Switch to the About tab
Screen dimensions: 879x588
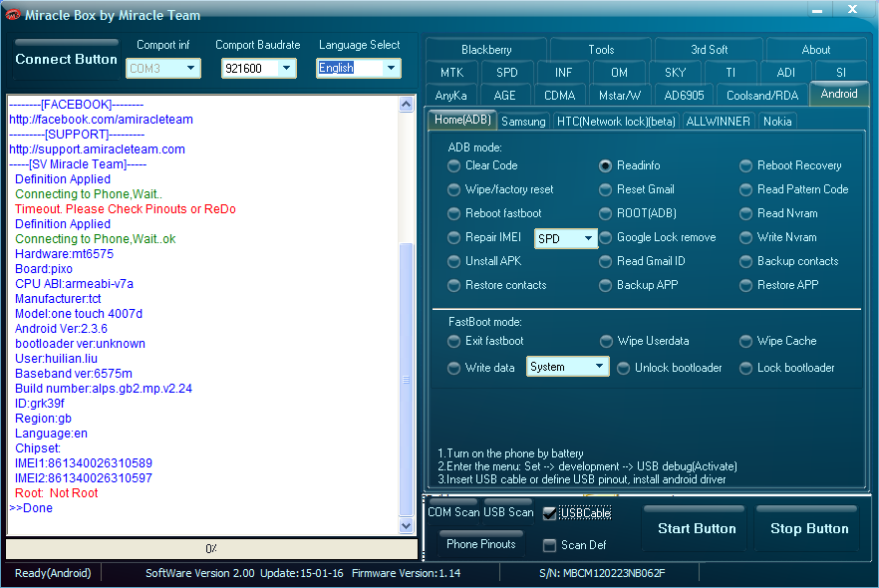click(815, 49)
